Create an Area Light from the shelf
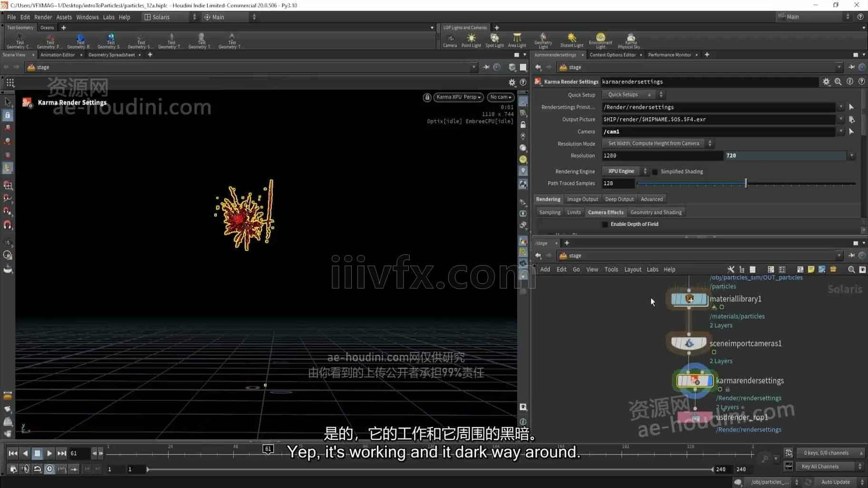Viewport: 868px width, 488px height. (517, 40)
